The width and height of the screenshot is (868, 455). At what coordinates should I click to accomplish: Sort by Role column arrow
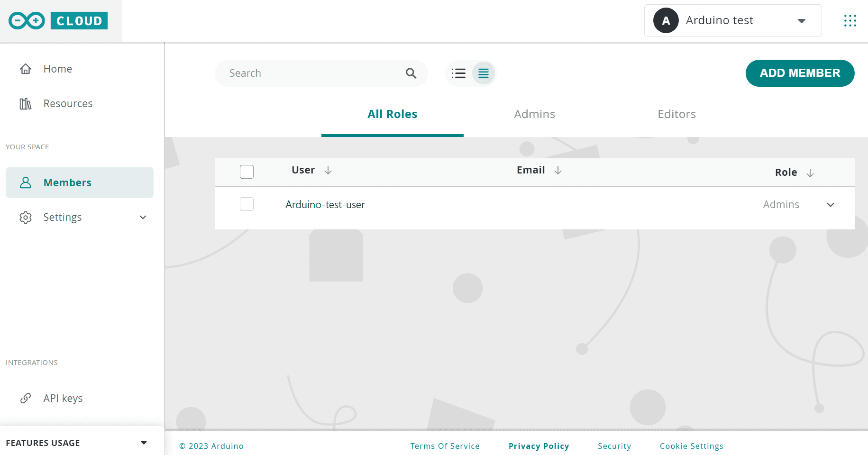point(810,173)
